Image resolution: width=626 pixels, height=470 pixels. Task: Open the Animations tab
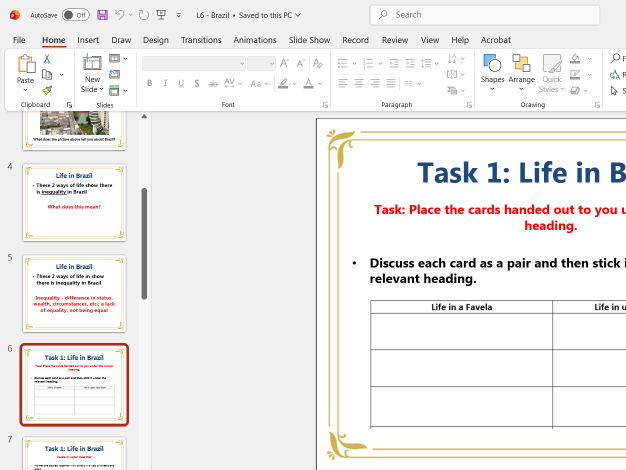point(255,40)
